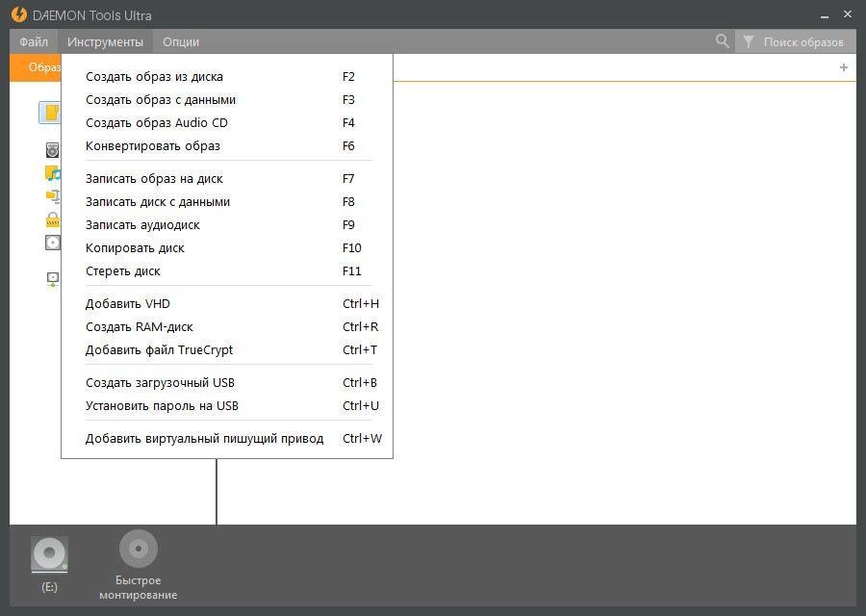Viewport: 866px width, 616px height.
Task: Choose Создать RAM-диск
Action: tap(227, 327)
